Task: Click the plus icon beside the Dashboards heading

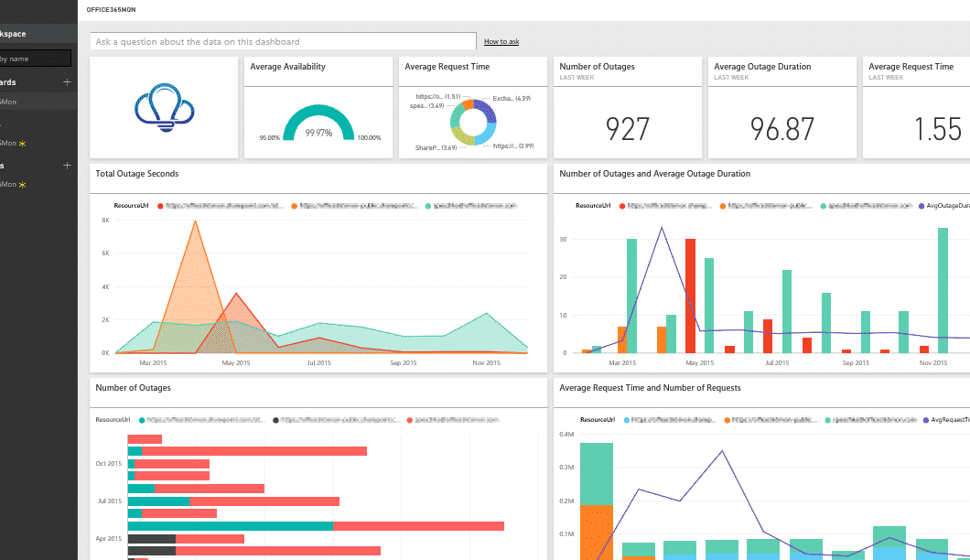Action: pos(67,81)
